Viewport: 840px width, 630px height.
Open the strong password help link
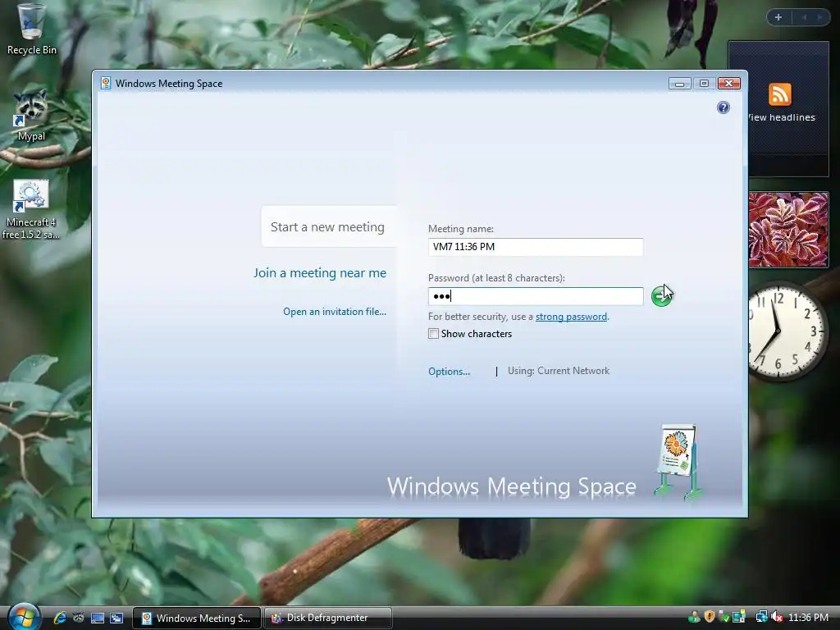[x=571, y=317]
